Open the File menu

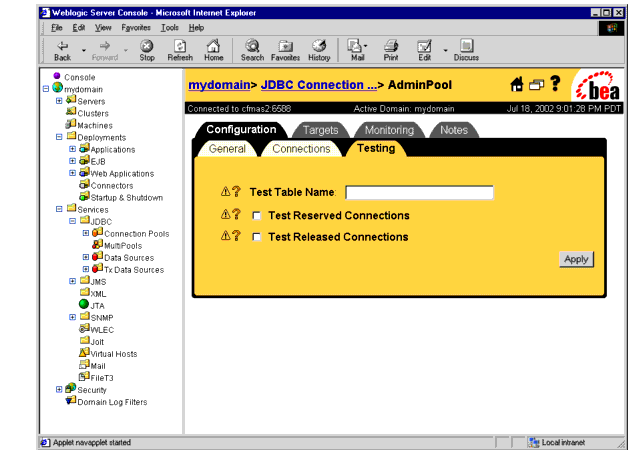(x=57, y=27)
